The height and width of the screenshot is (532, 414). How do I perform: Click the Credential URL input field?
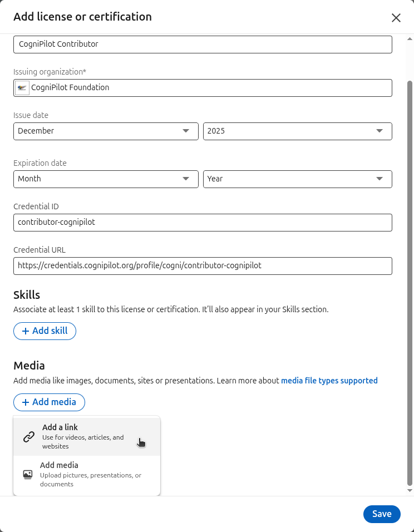pos(203,265)
